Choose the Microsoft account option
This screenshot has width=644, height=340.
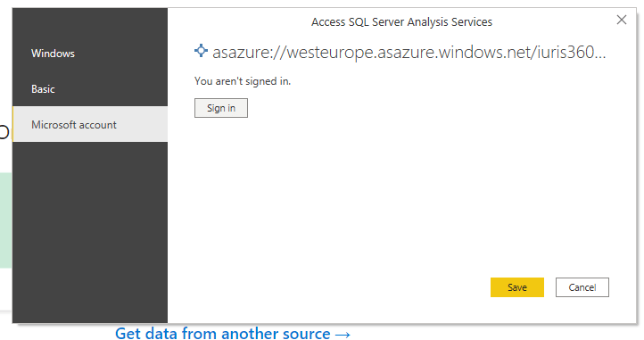click(x=90, y=124)
